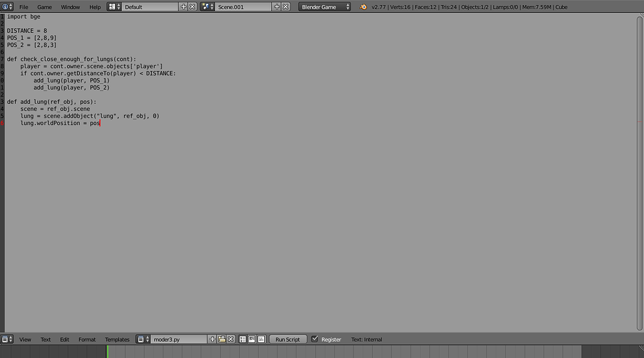Click the 'Verts:16' stat in the header

(401, 7)
